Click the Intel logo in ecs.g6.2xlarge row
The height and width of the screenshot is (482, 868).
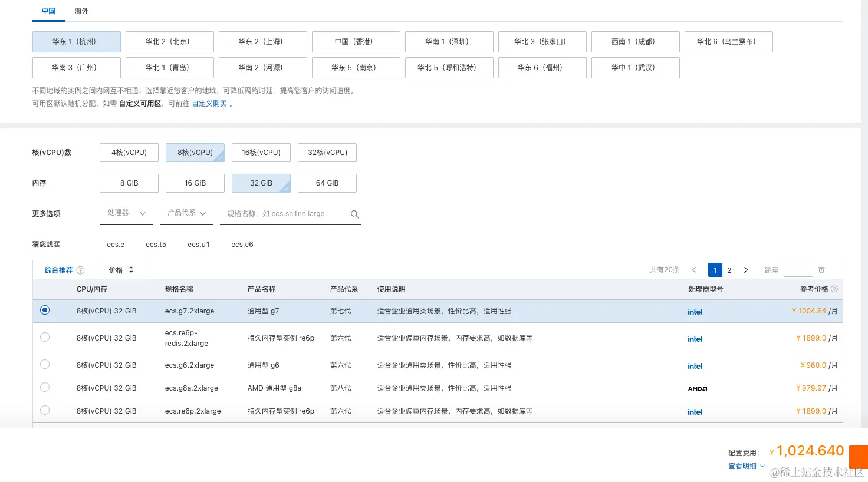click(x=695, y=366)
